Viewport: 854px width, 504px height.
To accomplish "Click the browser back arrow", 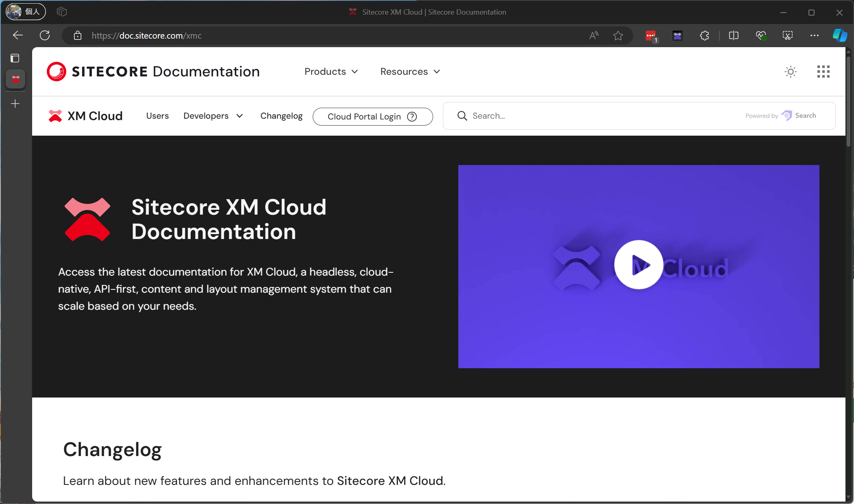I will [x=17, y=35].
